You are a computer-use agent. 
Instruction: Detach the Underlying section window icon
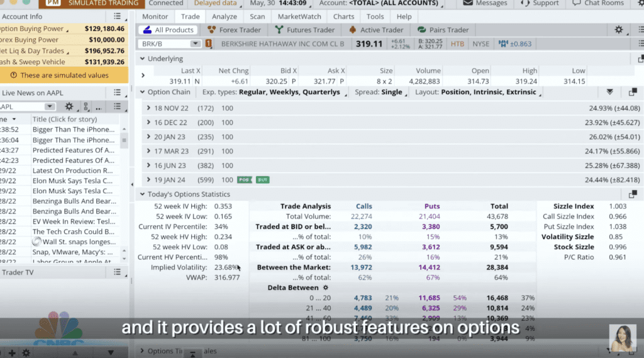pos(640,59)
